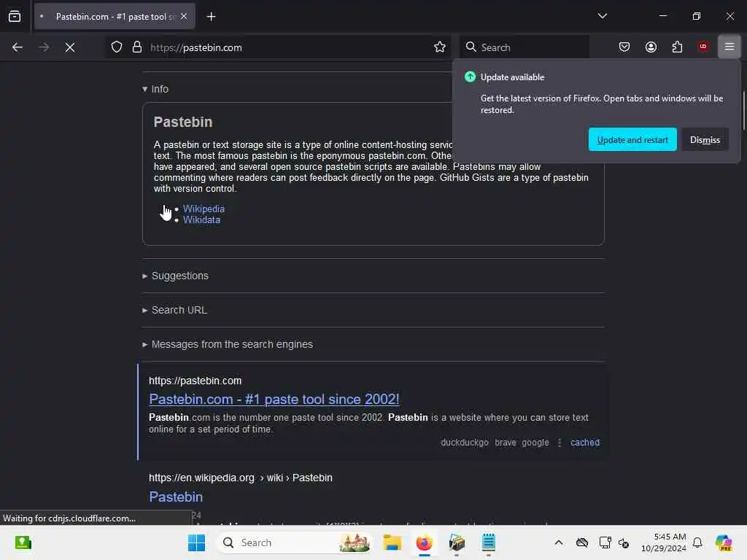Open the tracking protection shield icon
This screenshot has width=747, height=560.
tap(117, 47)
